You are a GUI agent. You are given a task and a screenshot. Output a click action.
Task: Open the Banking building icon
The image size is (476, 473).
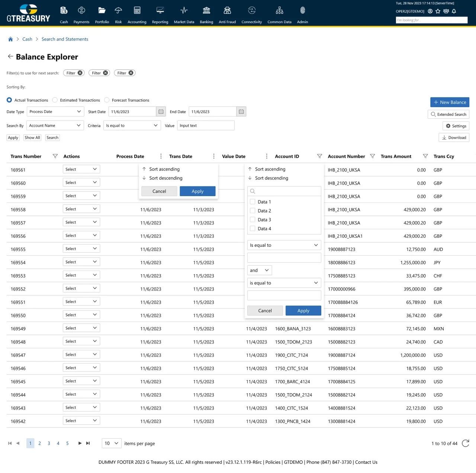point(206,10)
